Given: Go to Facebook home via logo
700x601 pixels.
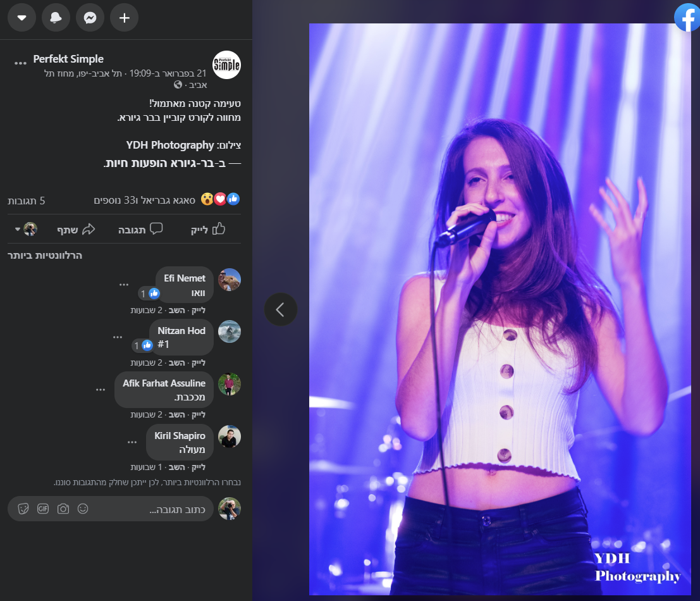Looking at the screenshot, I should tap(687, 18).
